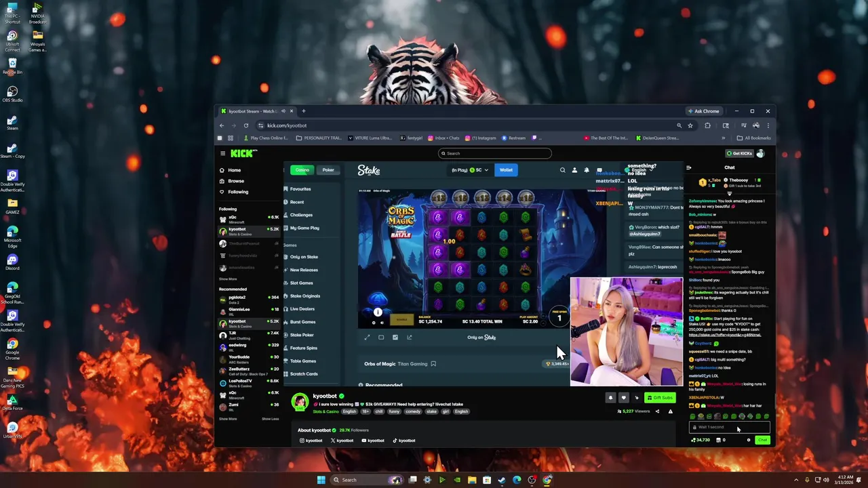Select Stake Originals category
Viewport: 868px width, 488px height.
point(304,296)
